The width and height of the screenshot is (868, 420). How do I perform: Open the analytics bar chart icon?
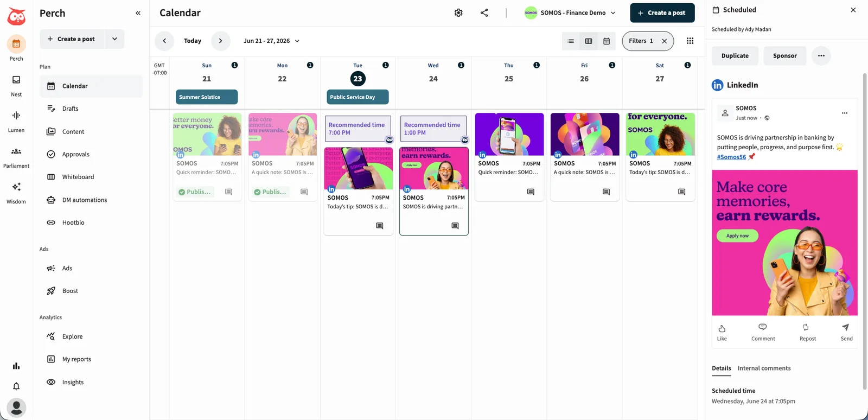16,366
